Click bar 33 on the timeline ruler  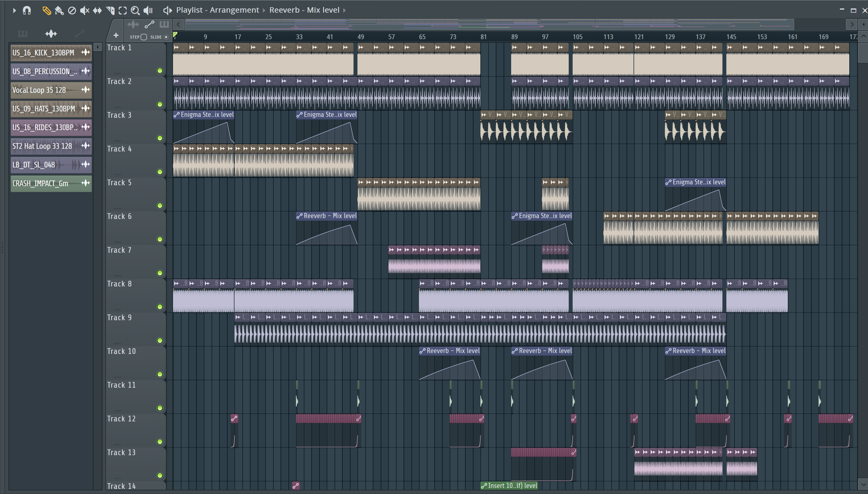click(299, 37)
